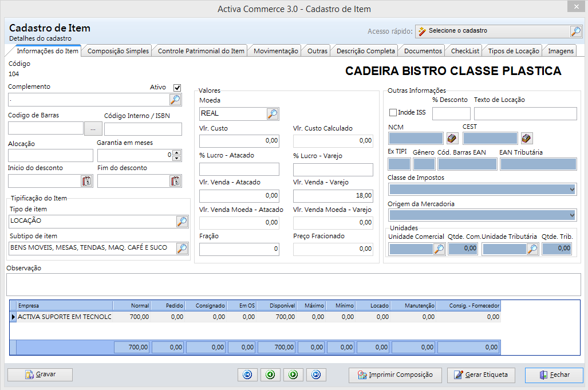Image resolution: width=588 pixels, height=390 pixels.
Task: Increase Garantia em meses with up arrow
Action: (177, 152)
